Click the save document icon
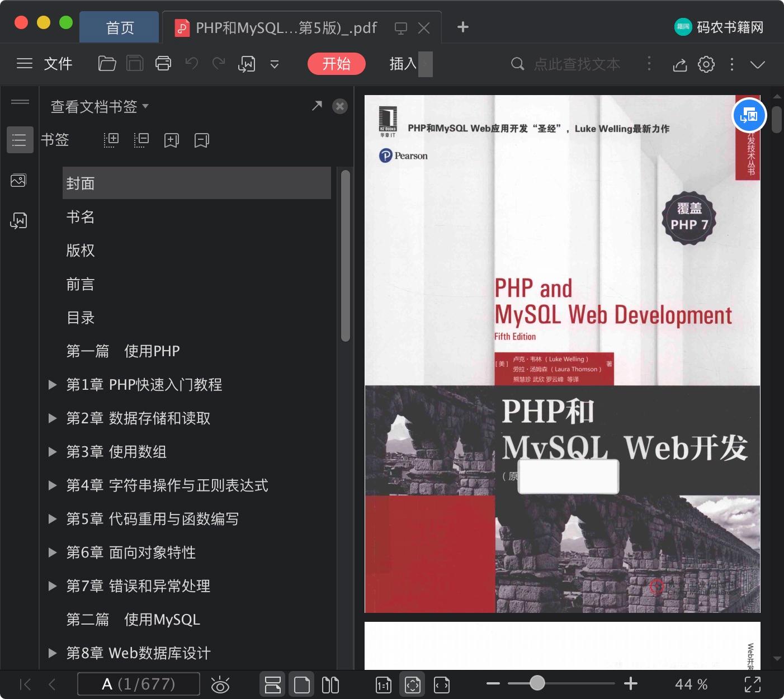 pyautogui.click(x=135, y=64)
